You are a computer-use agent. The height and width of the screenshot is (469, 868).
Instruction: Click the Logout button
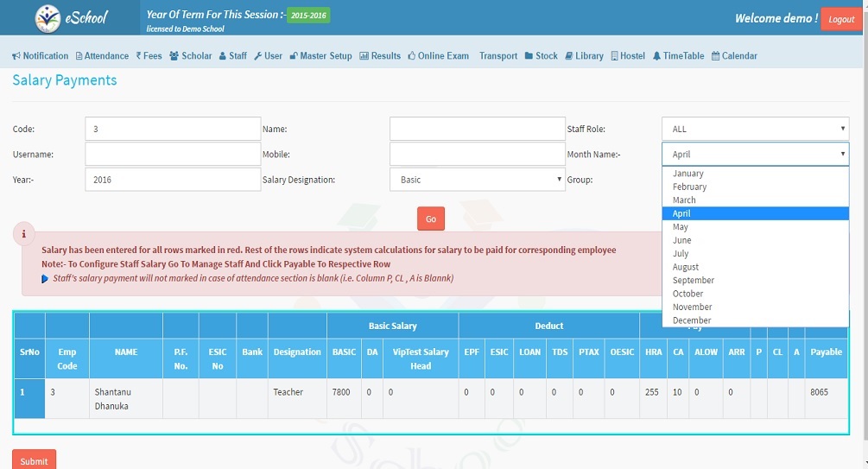point(840,19)
